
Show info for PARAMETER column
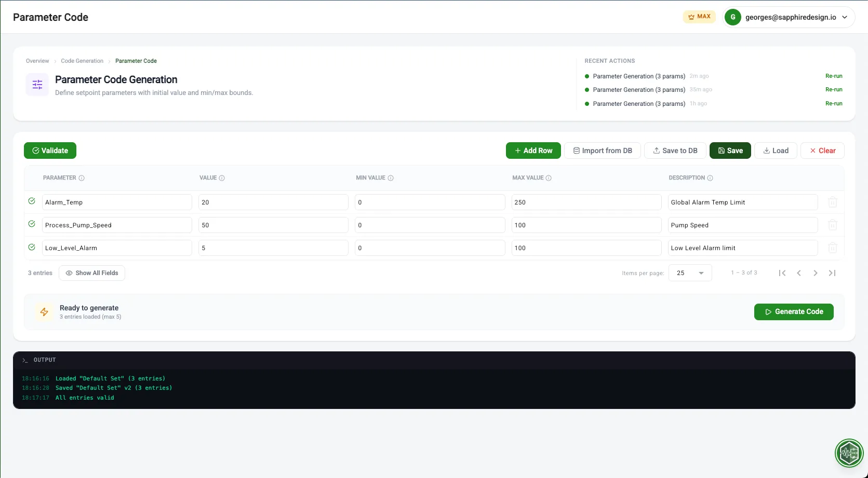[82, 178]
